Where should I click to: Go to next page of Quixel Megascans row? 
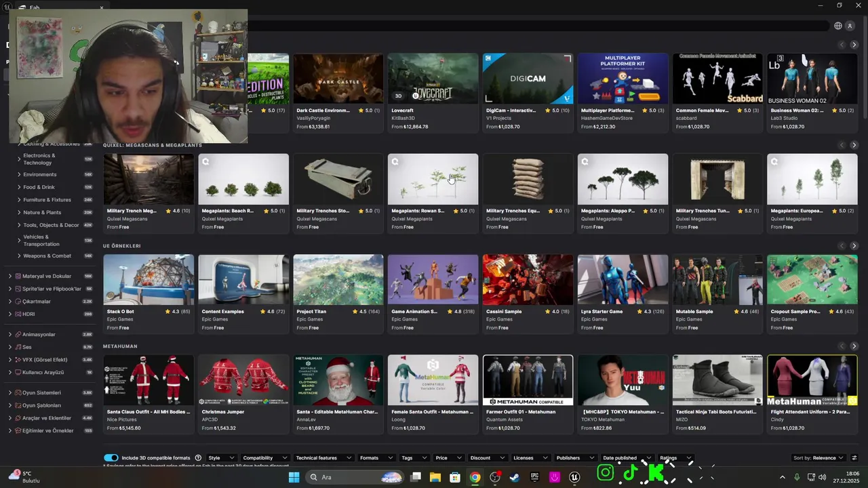click(x=854, y=145)
